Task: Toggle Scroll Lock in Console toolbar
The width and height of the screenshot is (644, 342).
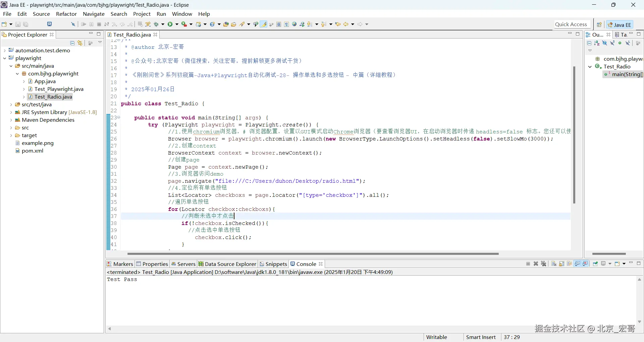Action: coord(561,264)
